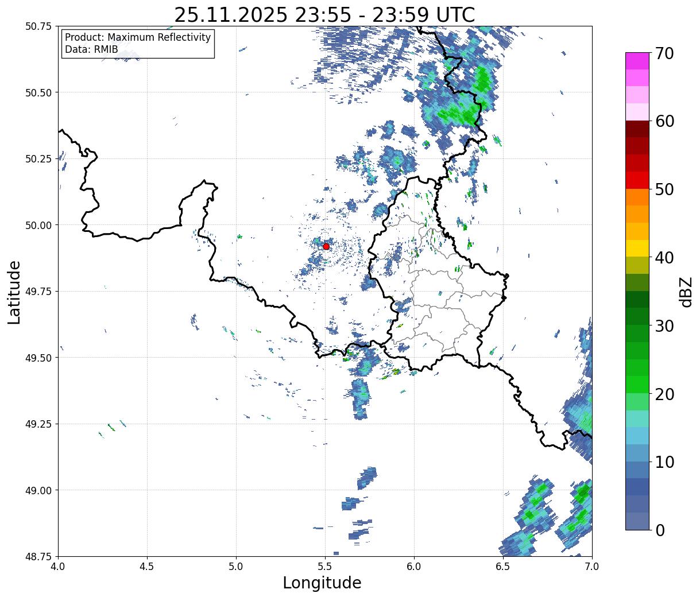This screenshot has width=700, height=597.
Task: Click latitude tick label 49.00
Action: [x=38, y=490]
